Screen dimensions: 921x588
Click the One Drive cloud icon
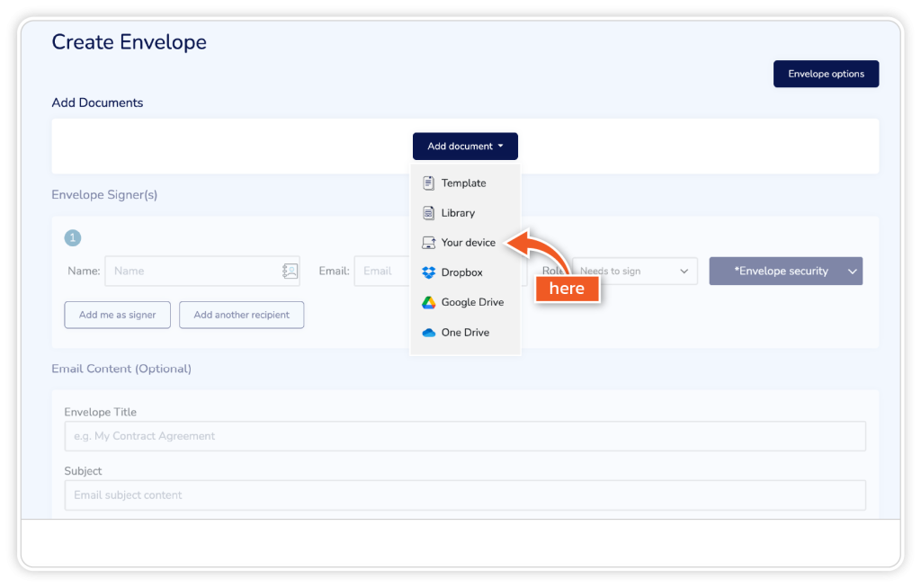(x=429, y=333)
